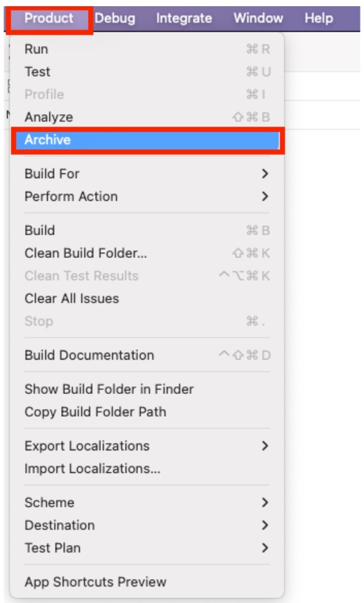The image size is (364, 603).
Task: Open the Scheme submenu
Action: coord(148,502)
